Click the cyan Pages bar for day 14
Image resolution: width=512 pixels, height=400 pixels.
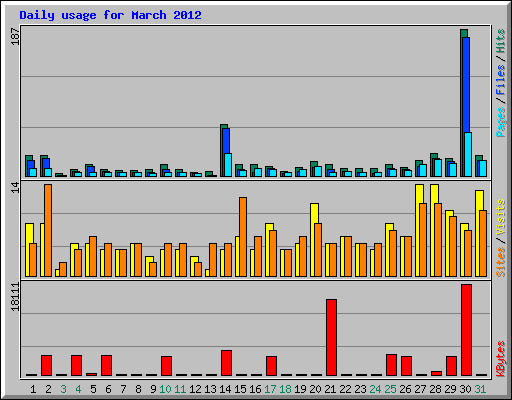pos(228,165)
